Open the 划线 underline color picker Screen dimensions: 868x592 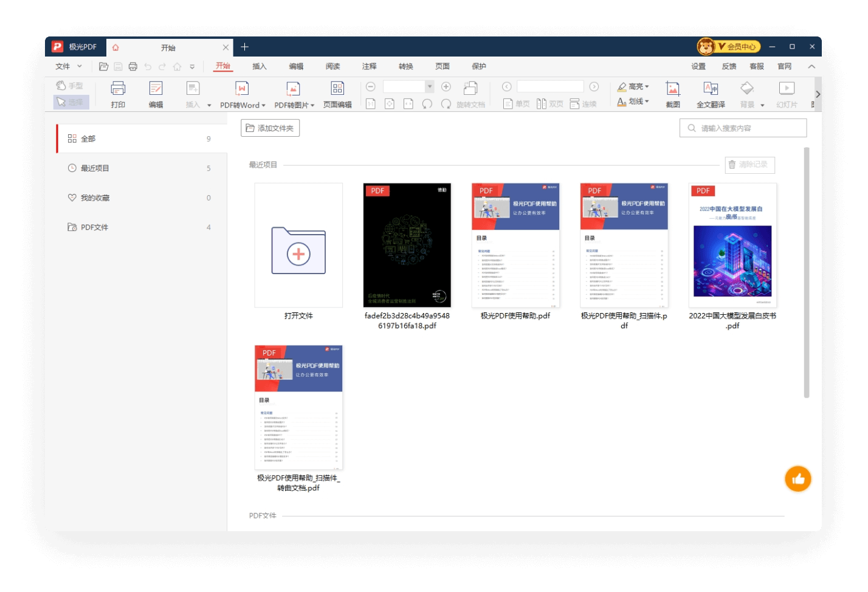point(646,101)
